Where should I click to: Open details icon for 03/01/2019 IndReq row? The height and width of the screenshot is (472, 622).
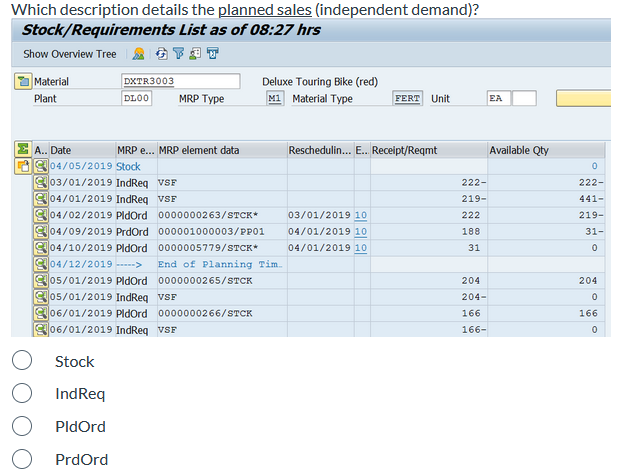pyautogui.click(x=40, y=182)
